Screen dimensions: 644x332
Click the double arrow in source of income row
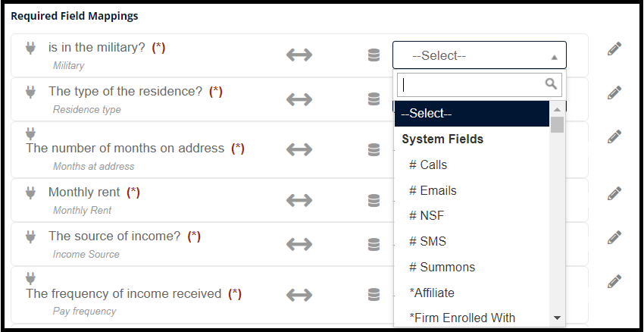coord(299,244)
